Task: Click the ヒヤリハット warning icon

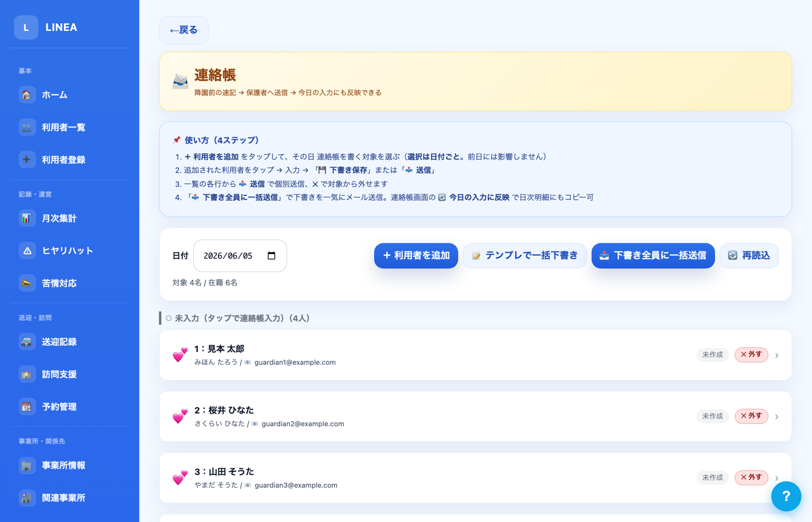Action: pos(27,251)
